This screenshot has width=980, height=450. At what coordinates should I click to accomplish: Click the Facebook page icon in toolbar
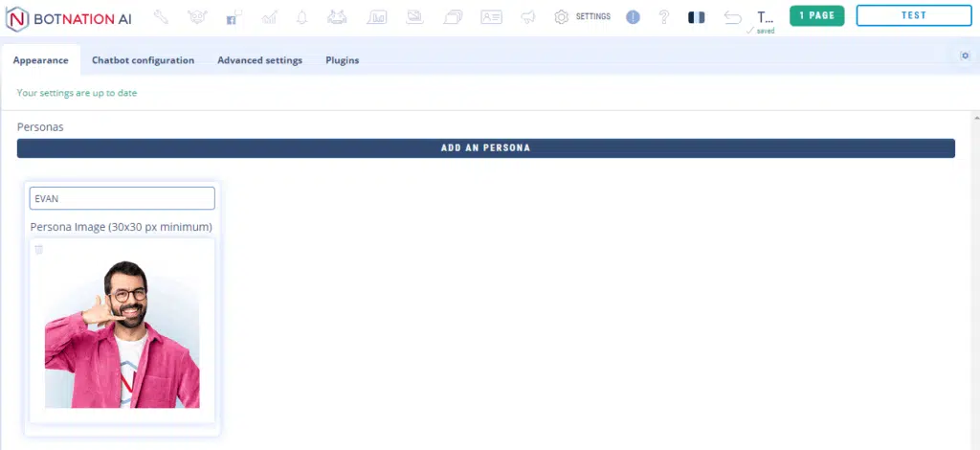(234, 17)
